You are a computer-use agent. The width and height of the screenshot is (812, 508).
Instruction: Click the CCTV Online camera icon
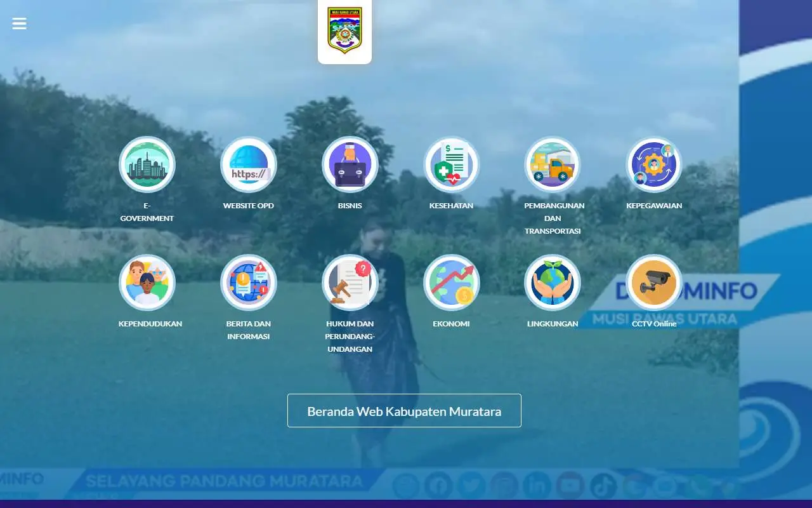[654, 283]
